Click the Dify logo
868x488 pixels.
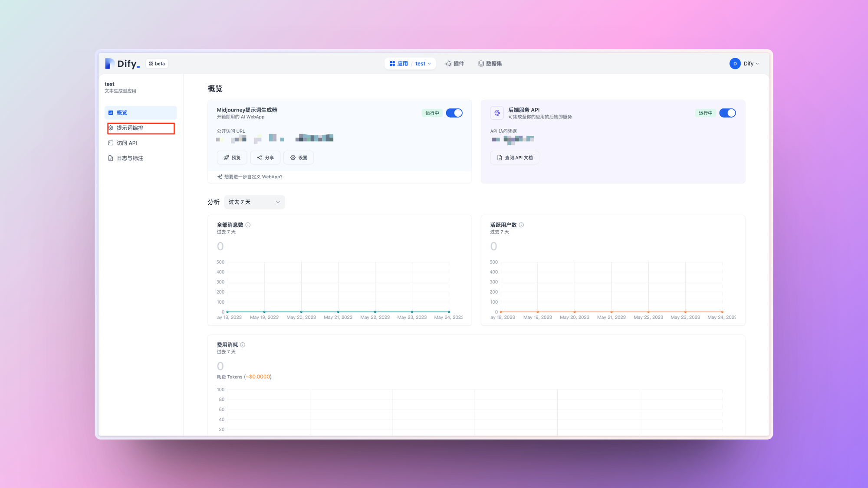122,63
